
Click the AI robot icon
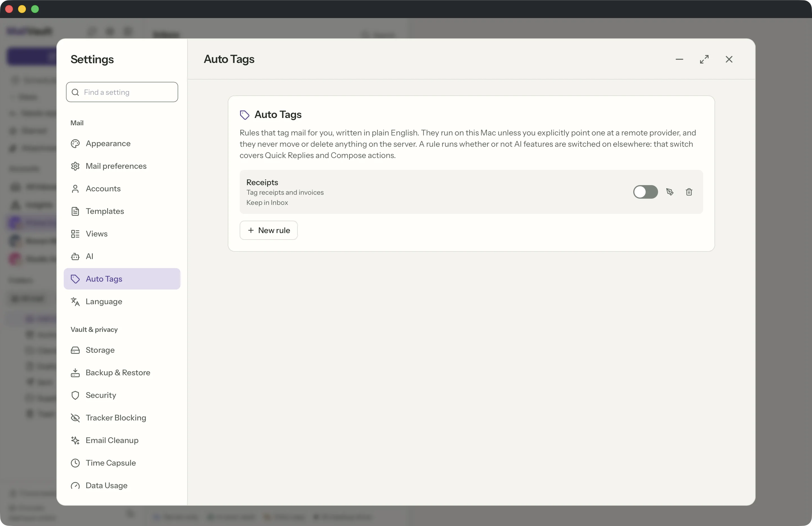pos(75,257)
